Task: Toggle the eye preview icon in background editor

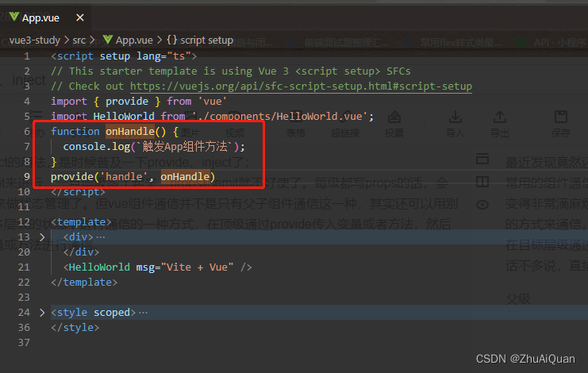Action: 482,205
